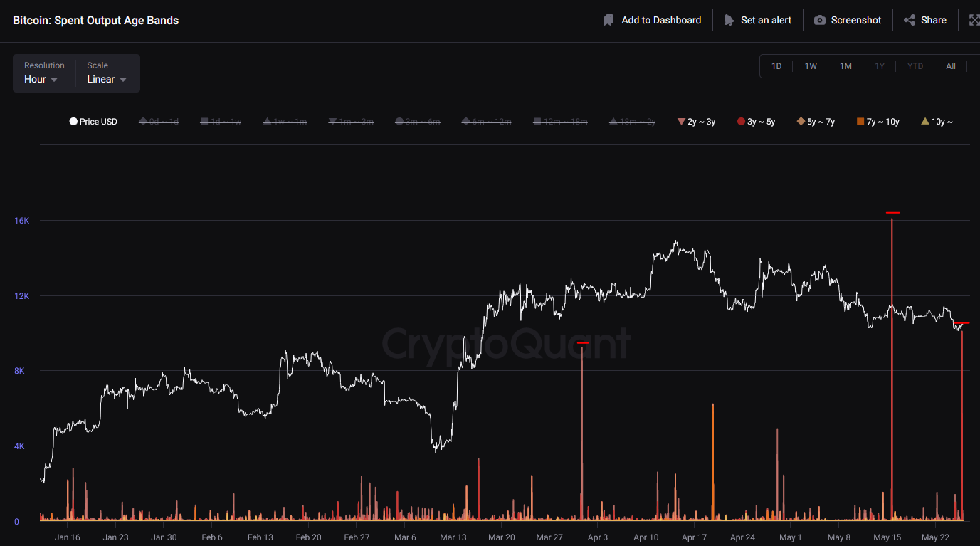Click the 1Y range button
Image resolution: width=980 pixels, height=546 pixels.
point(880,65)
